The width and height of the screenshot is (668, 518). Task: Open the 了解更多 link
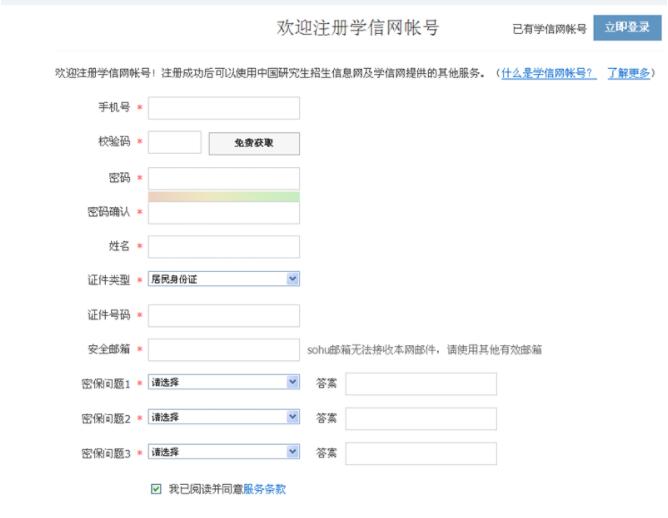[628, 73]
